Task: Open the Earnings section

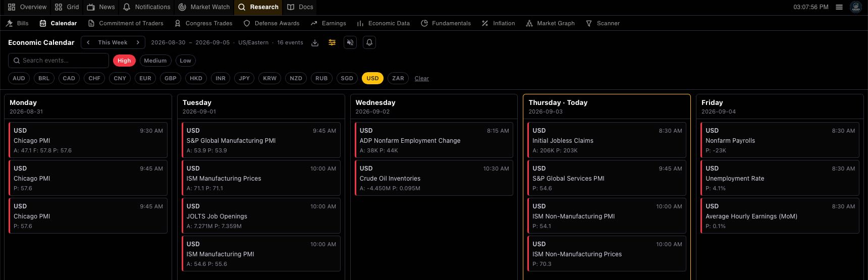Action: [329, 23]
